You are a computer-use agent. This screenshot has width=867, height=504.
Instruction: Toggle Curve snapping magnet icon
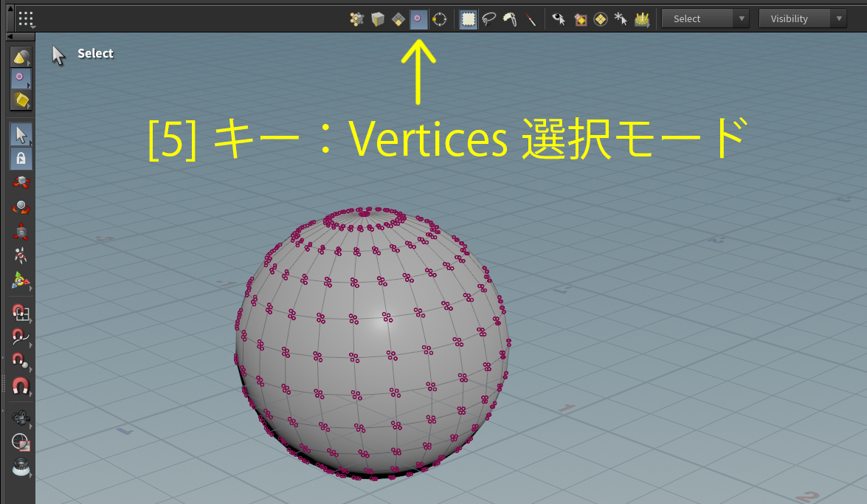coord(21,337)
